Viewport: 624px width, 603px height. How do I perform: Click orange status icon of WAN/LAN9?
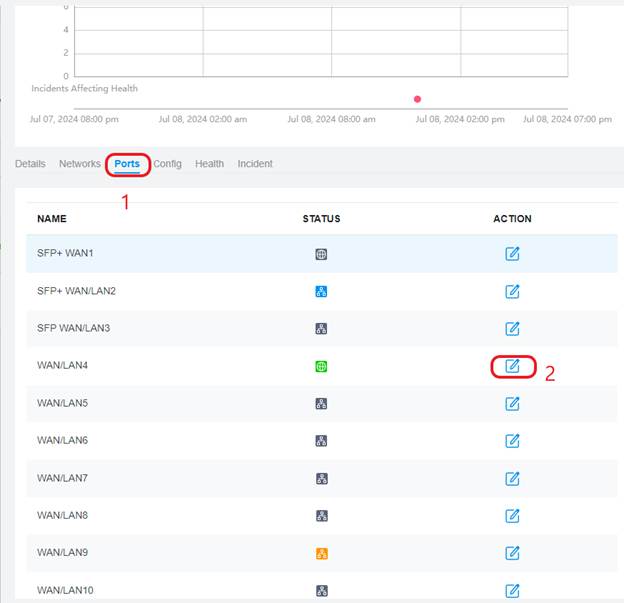[x=321, y=553]
